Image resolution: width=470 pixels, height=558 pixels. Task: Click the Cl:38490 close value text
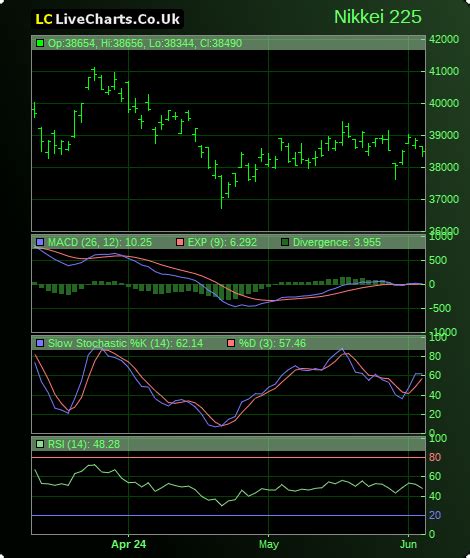[x=221, y=43]
